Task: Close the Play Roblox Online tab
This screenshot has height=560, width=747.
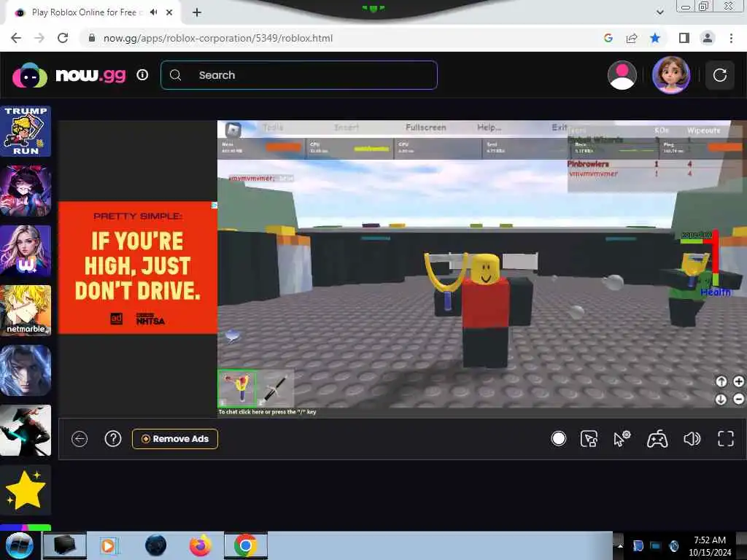Action: [169, 12]
